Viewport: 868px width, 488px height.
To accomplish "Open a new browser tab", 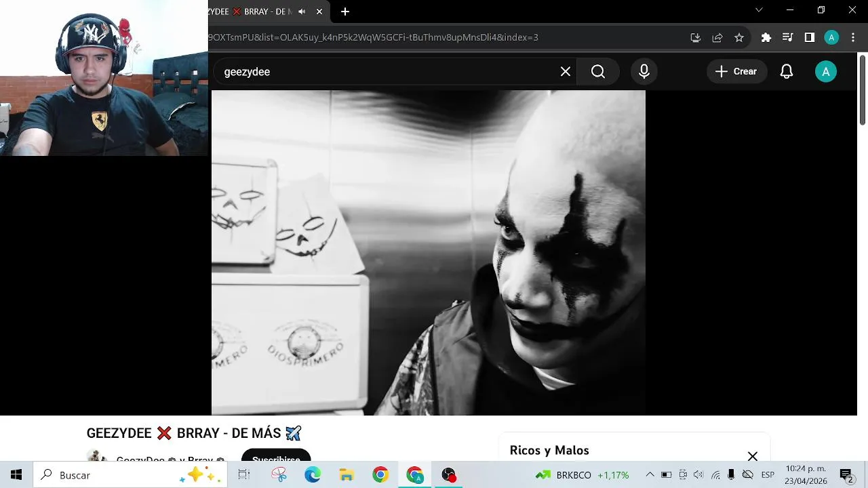I will 345,12.
